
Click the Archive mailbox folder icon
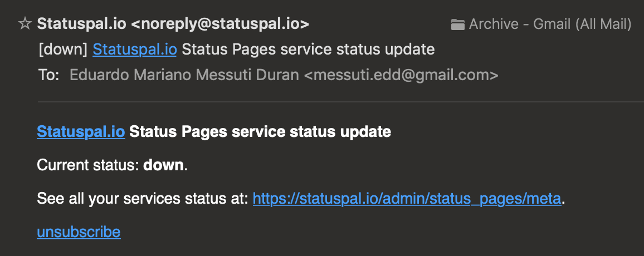tap(457, 24)
